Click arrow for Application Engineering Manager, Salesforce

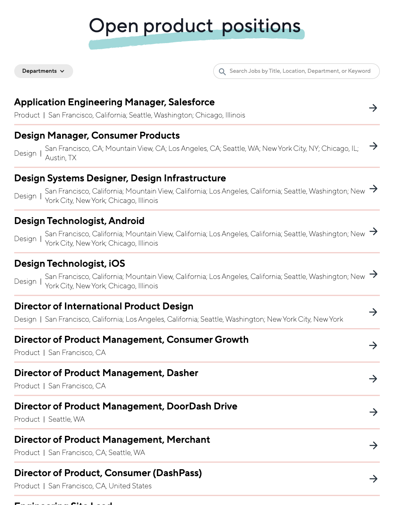pyautogui.click(x=373, y=108)
